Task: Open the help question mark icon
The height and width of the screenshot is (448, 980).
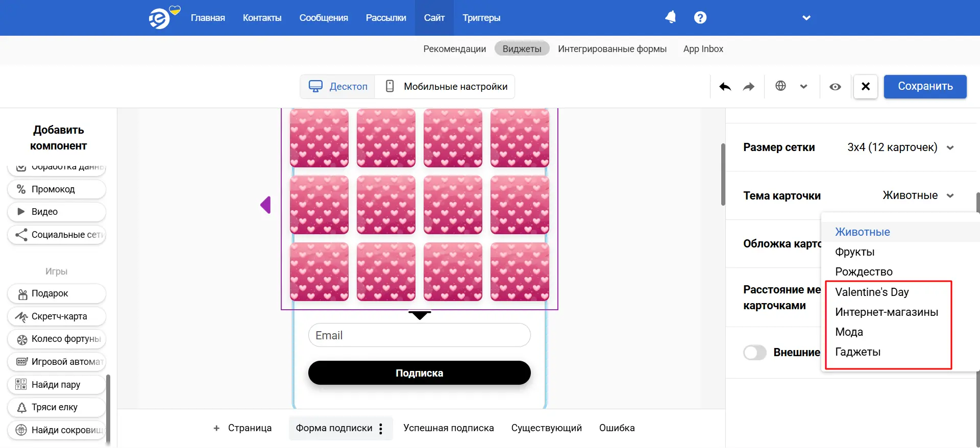Action: point(700,17)
